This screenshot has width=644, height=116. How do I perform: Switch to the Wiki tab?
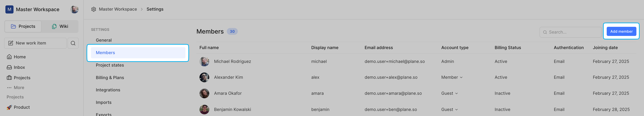[60, 26]
